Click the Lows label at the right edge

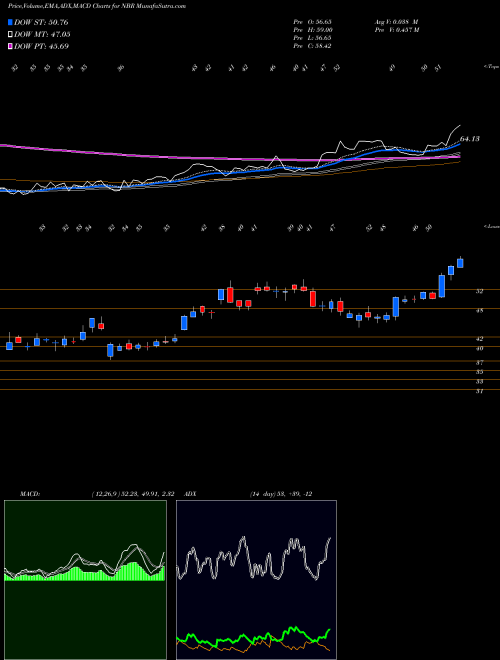coord(491,227)
